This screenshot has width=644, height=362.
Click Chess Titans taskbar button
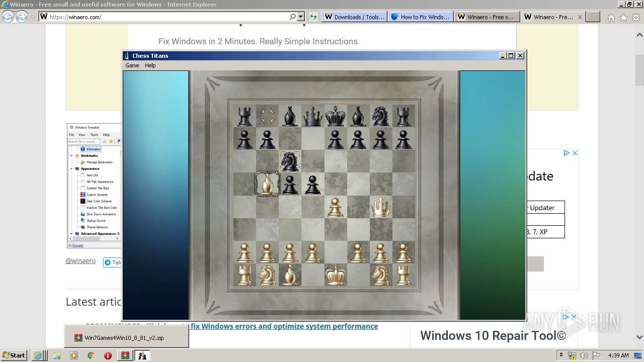[x=142, y=355]
